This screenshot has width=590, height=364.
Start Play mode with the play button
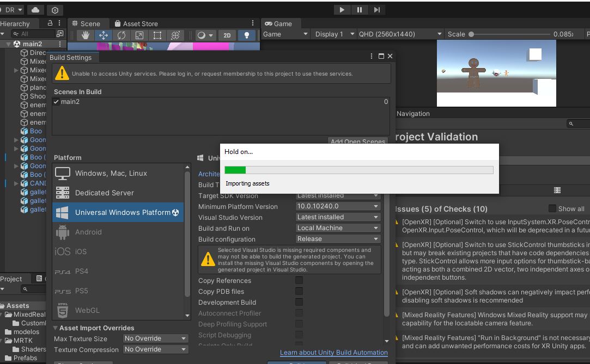coord(342,10)
